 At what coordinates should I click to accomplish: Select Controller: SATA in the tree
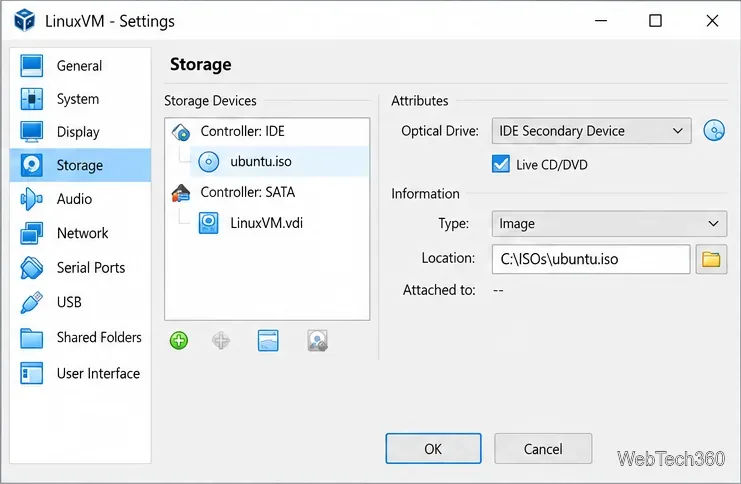coord(267,192)
